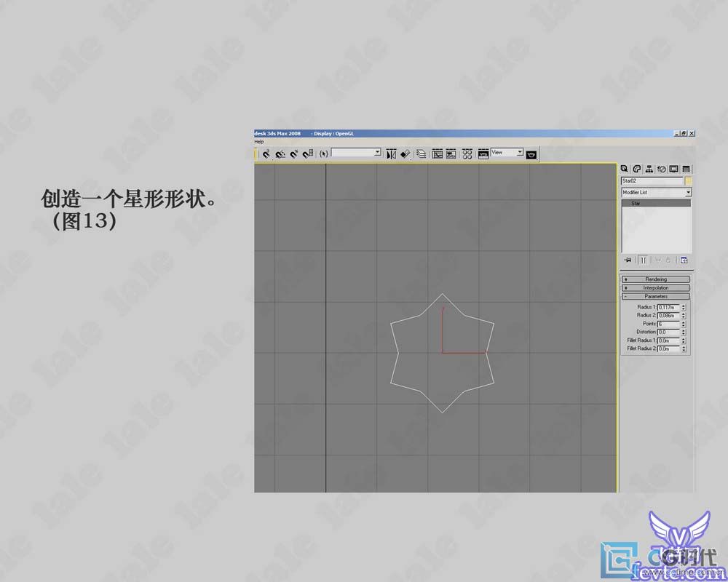The width and height of the screenshot is (728, 582).
Task: Open Configure Modifier Sets icon
Action: (684, 260)
